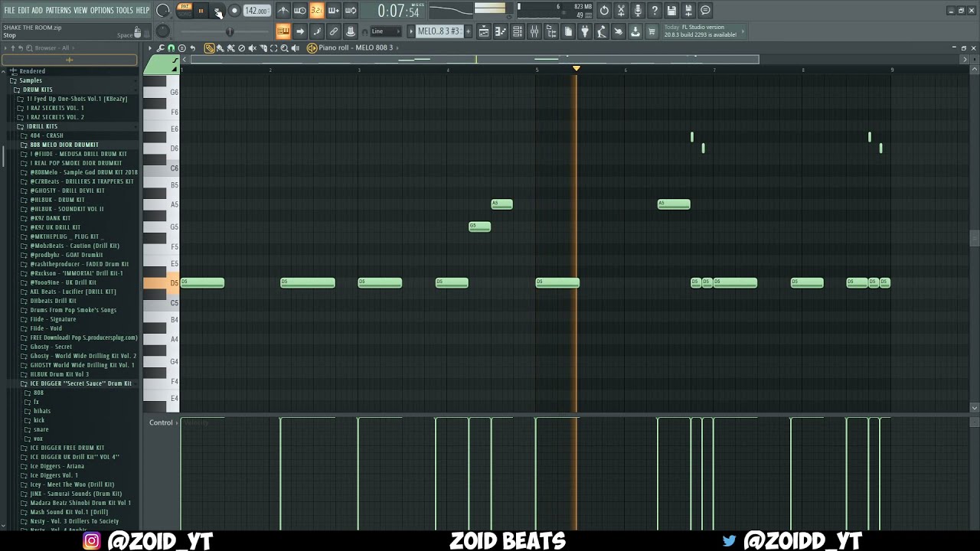The width and height of the screenshot is (980, 551).
Task: Click the tempo field showing 142
Action: tap(256, 11)
